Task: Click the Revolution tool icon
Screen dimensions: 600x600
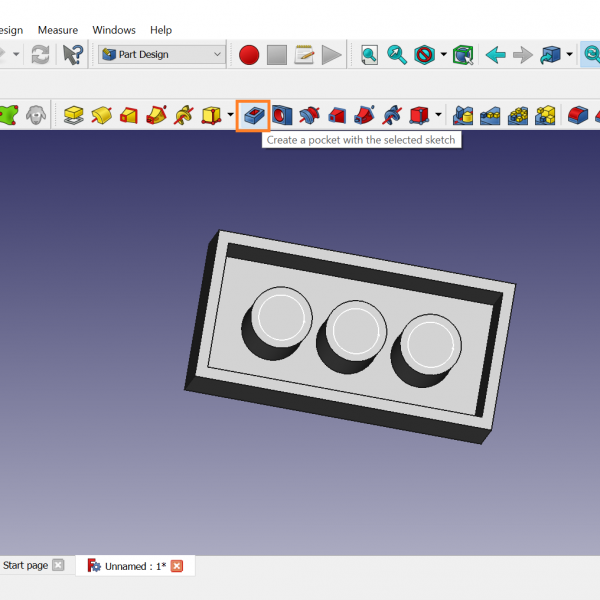Action: [x=101, y=115]
